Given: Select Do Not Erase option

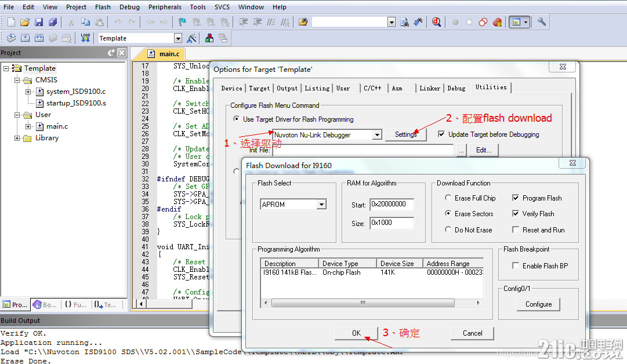Looking at the screenshot, I should pos(448,230).
